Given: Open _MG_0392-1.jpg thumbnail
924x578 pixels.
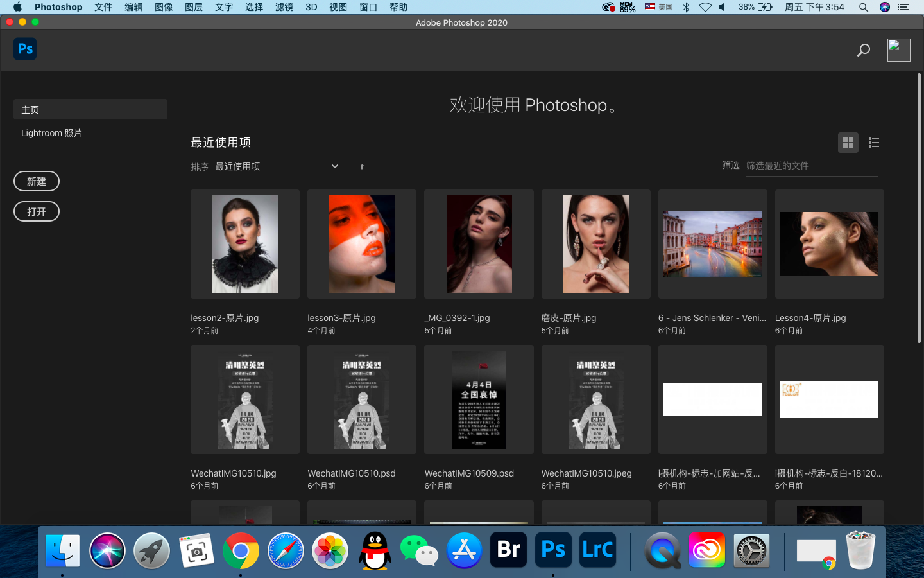Looking at the screenshot, I should tap(479, 244).
